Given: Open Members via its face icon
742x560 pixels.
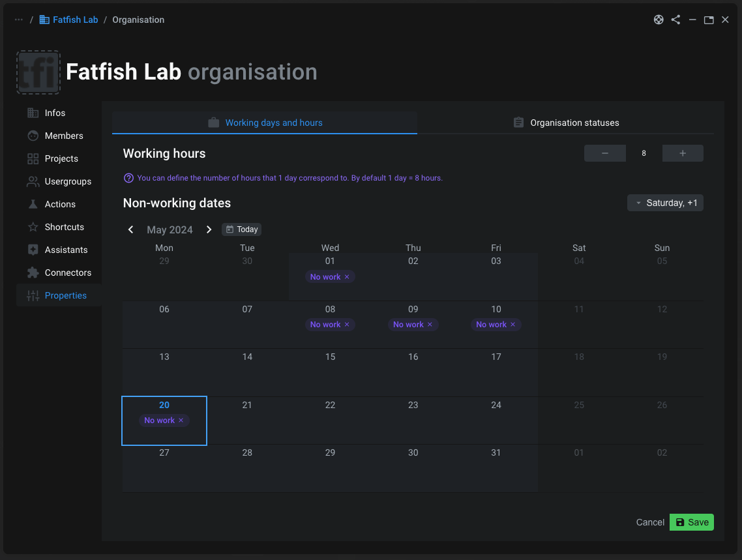Looking at the screenshot, I should 33,136.
